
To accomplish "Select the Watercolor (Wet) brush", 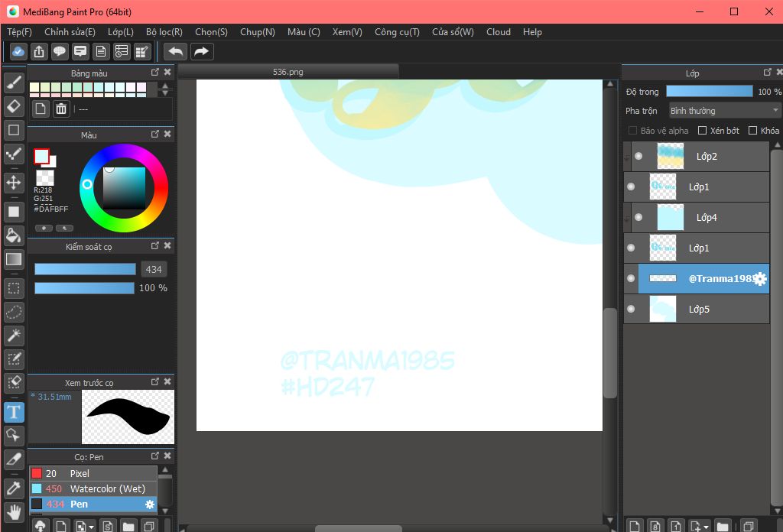I will pyautogui.click(x=93, y=489).
